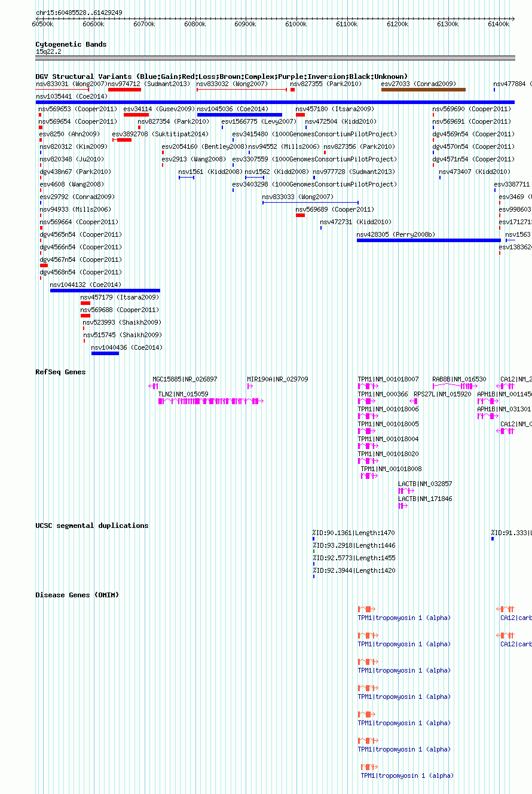532x794 pixels.
Task: Click the 61300k ruler tick label
Action: tap(448, 25)
